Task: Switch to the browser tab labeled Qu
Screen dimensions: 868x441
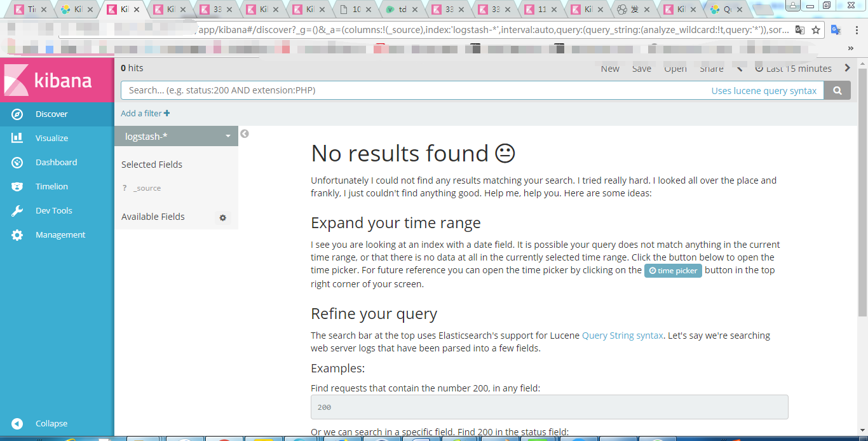Action: [726, 10]
